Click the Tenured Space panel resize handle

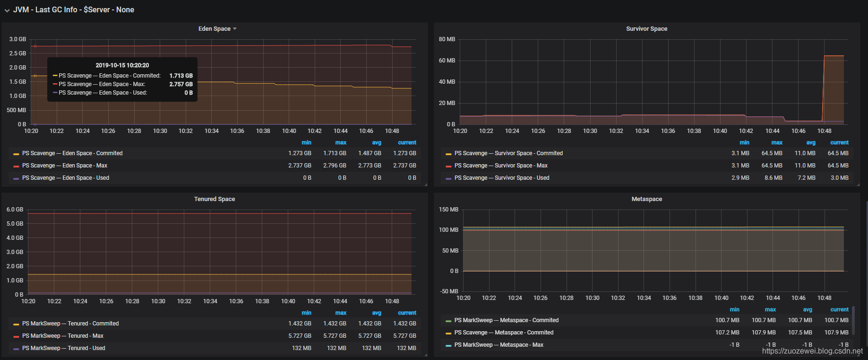426,355
